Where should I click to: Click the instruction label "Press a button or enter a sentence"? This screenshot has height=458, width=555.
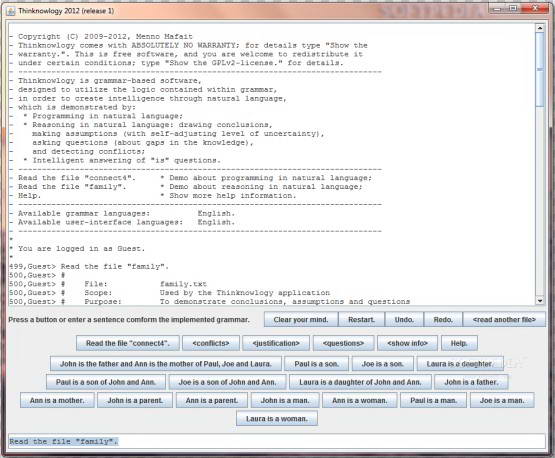coord(129,320)
